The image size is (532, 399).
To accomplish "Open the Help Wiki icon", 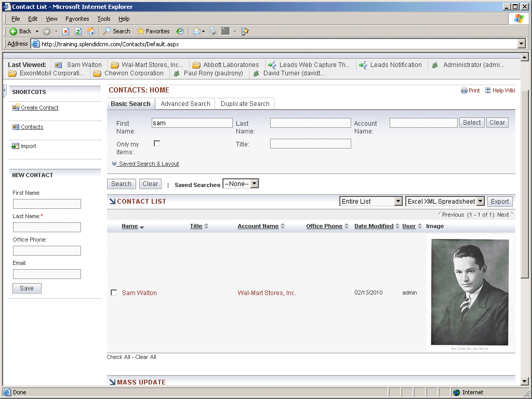I will point(488,90).
